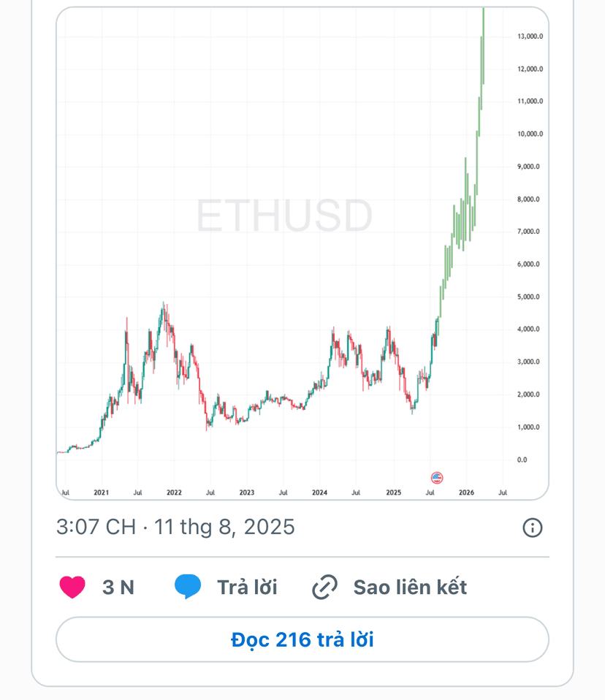
Task: Open the "Đọc 216 trả lời" button
Action: pos(302,640)
